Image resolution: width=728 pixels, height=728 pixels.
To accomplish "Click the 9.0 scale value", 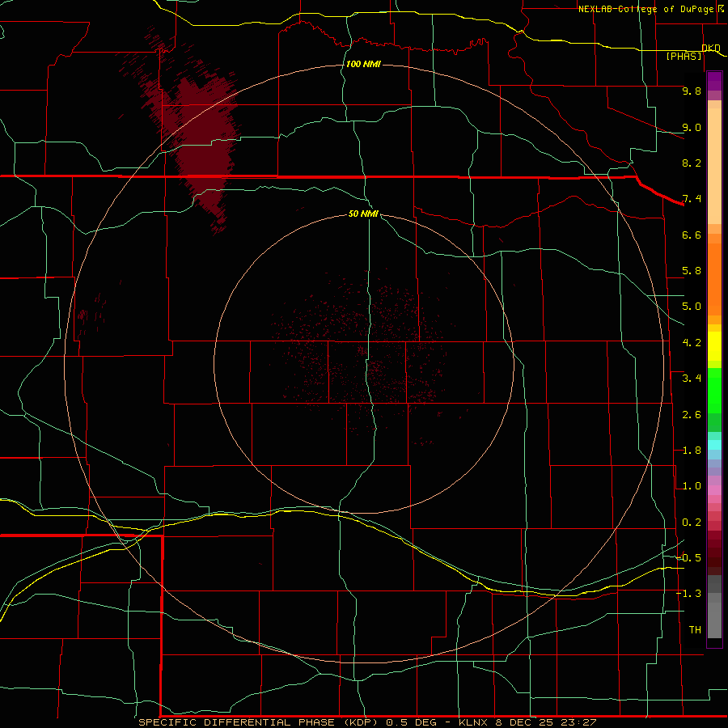I will point(692,127).
